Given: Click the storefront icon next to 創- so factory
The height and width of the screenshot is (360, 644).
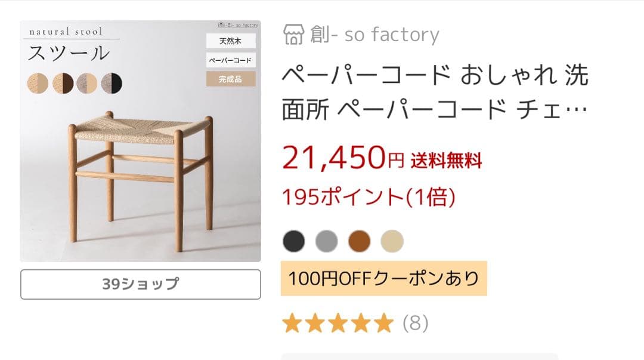Looking at the screenshot, I should pos(293,35).
